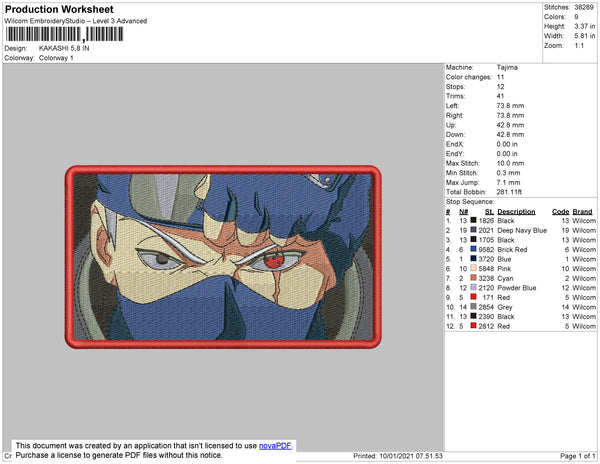Click the Deep Navy Blue description text
Image resolution: width=600 pixels, height=464 pixels.
[x=522, y=230]
